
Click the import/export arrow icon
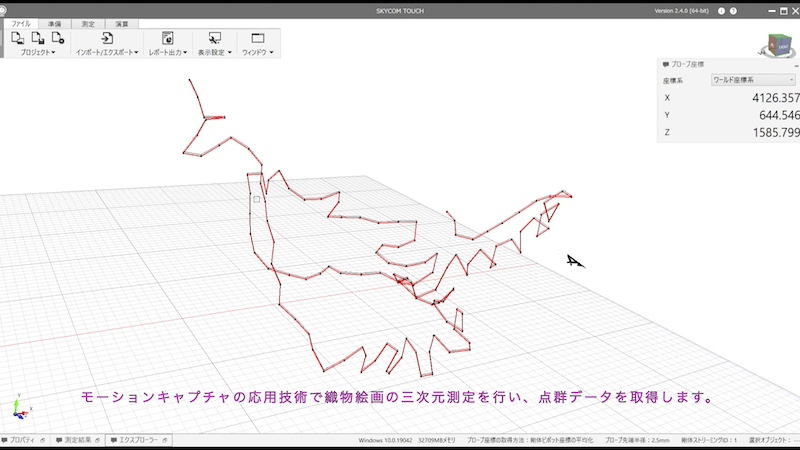tap(107, 37)
